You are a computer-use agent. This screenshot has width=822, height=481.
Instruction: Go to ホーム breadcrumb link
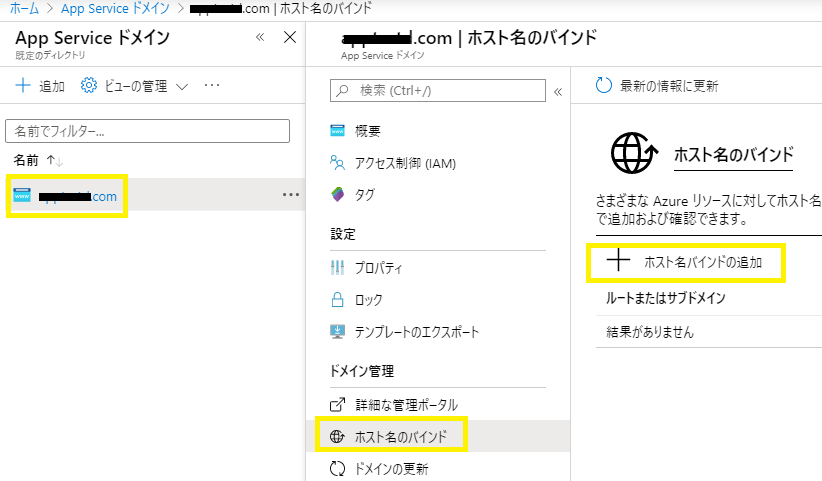point(24,8)
